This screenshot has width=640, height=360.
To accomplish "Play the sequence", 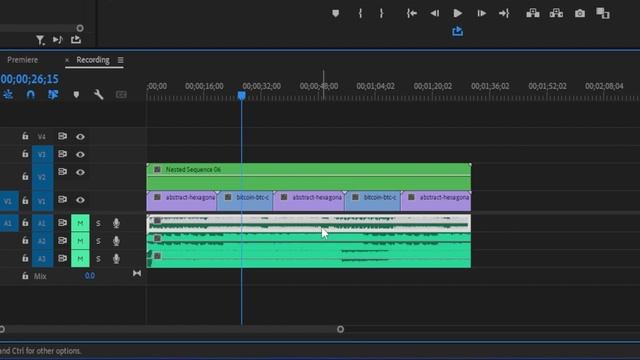I will point(458,13).
